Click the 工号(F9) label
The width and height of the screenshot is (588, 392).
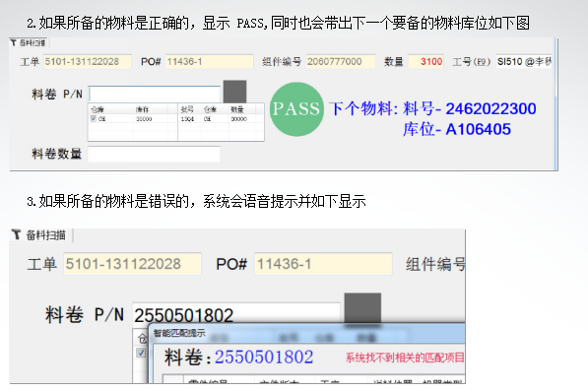point(471,61)
